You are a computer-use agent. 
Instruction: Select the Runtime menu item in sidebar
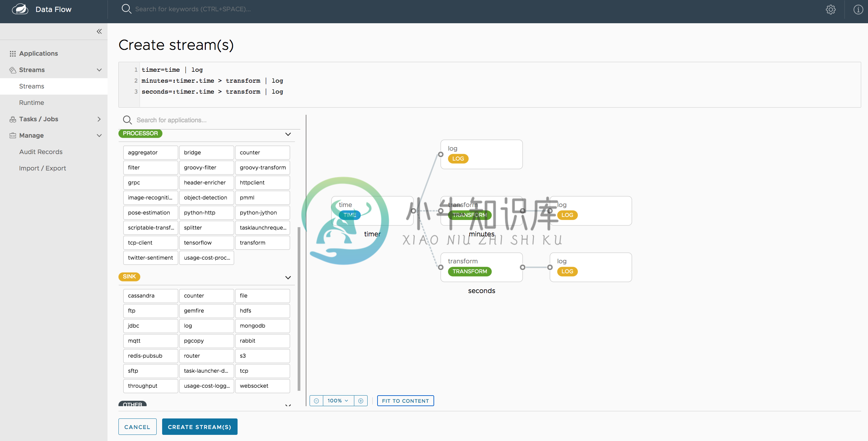pos(31,102)
